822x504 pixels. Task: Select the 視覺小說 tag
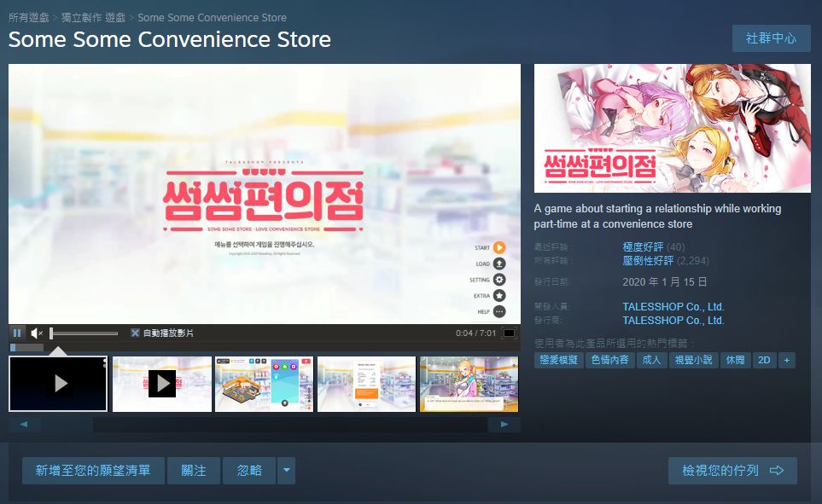click(x=694, y=360)
